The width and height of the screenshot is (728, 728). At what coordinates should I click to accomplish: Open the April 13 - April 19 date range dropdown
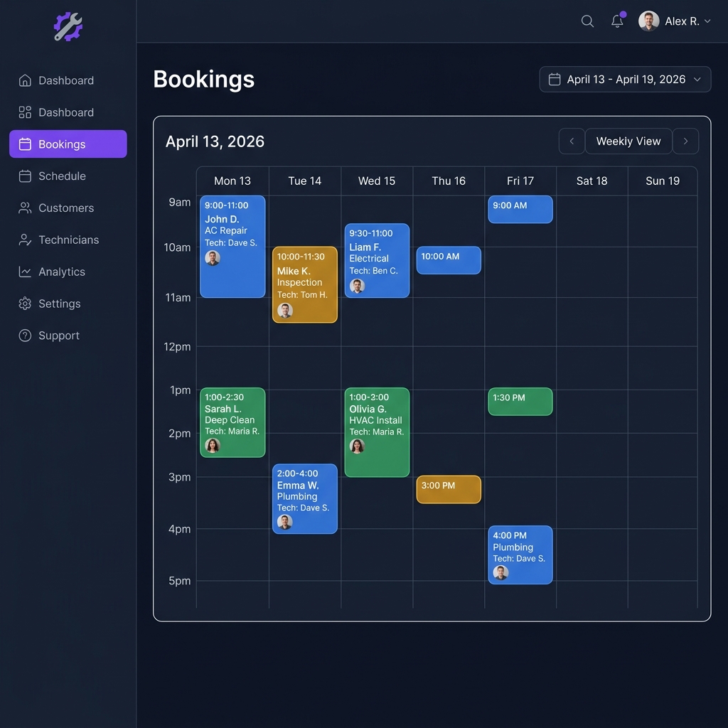(x=625, y=80)
